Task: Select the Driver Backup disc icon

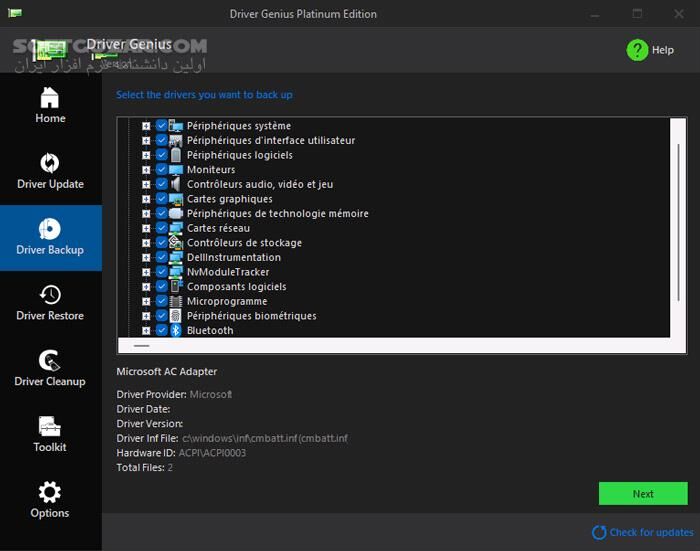Action: [x=50, y=229]
